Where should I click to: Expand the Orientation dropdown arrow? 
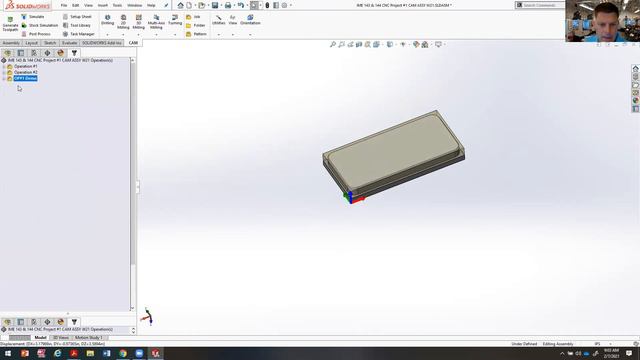click(x=250, y=35)
